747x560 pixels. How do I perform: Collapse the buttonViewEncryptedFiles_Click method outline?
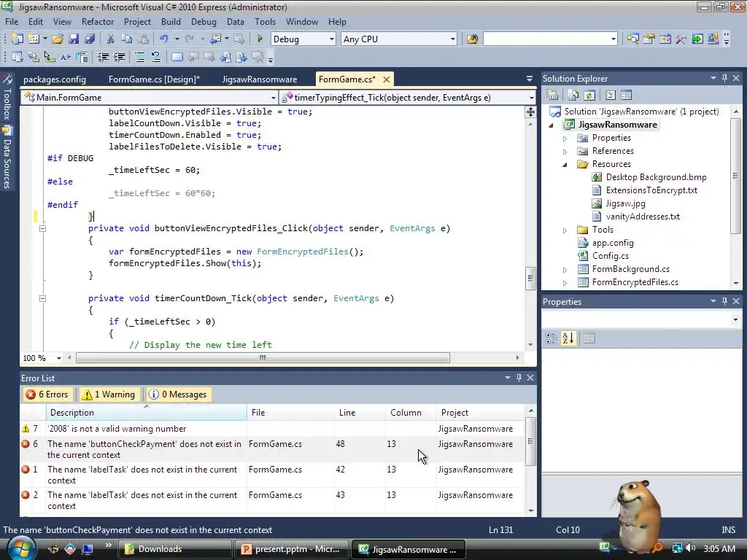pos(42,228)
